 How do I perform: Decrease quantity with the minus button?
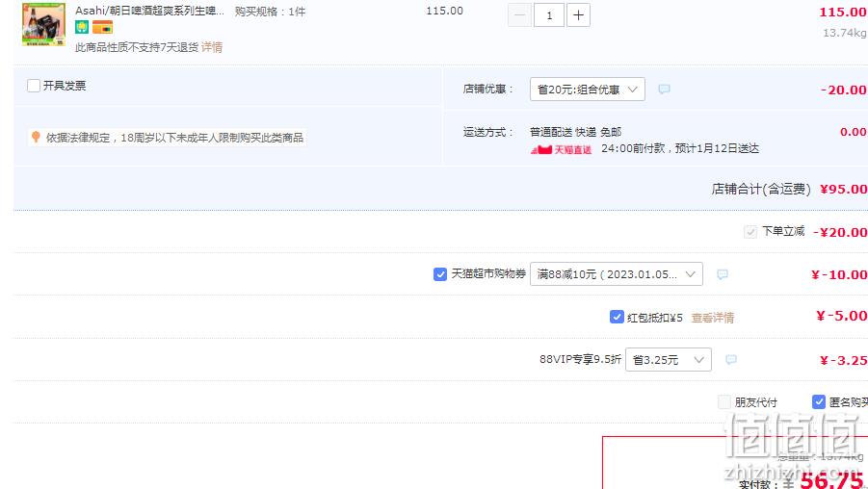tap(519, 15)
